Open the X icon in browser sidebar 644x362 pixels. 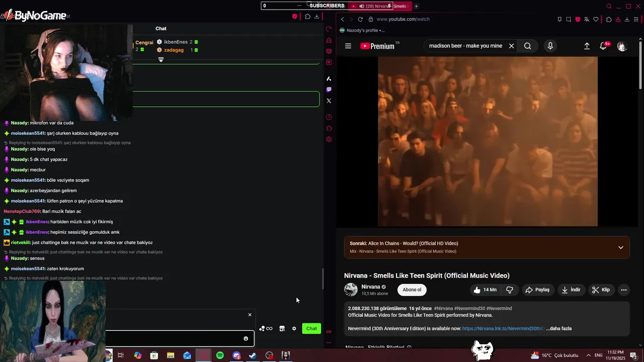[x=329, y=101]
